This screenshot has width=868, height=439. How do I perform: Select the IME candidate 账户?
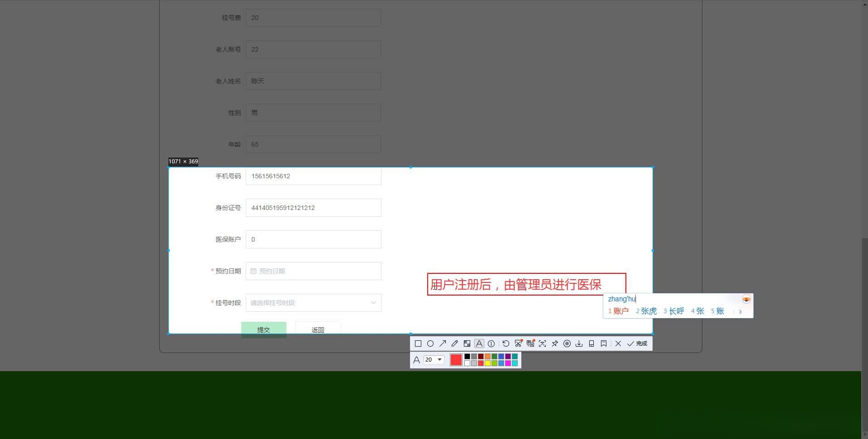click(x=621, y=311)
